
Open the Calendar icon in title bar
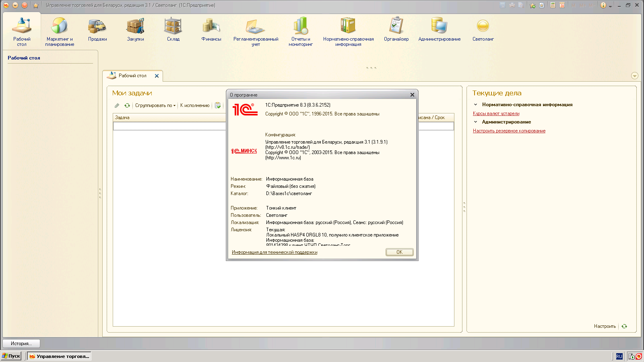(x=562, y=5)
